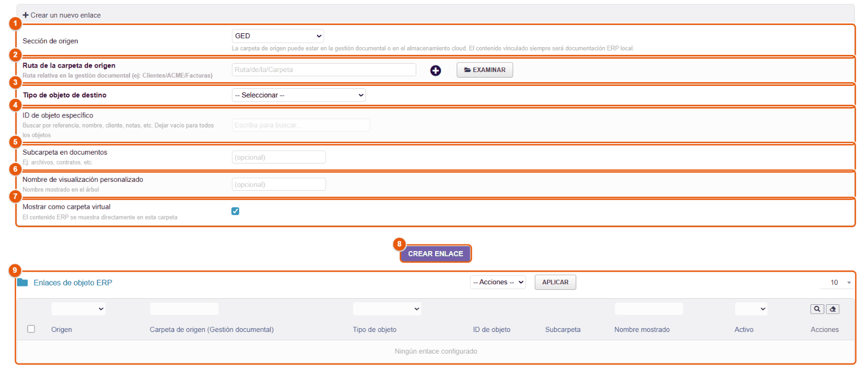
Task: Focus the Ruta/de/la/Carpeta input field
Action: click(324, 70)
